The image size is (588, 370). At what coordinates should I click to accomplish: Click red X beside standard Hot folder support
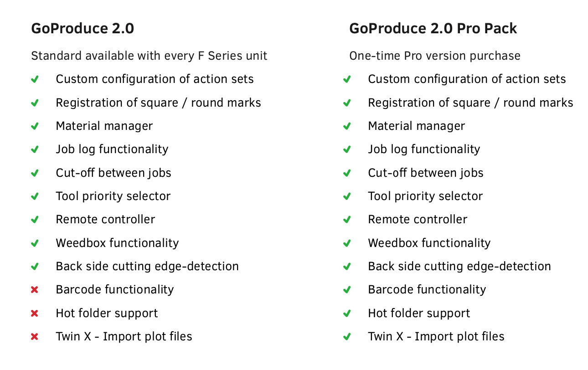tap(35, 313)
